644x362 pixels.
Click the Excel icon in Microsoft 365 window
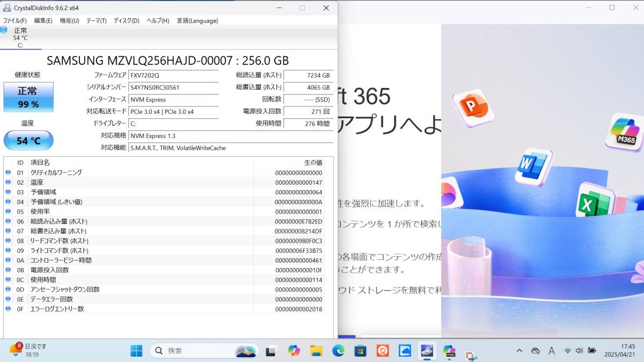click(x=594, y=201)
